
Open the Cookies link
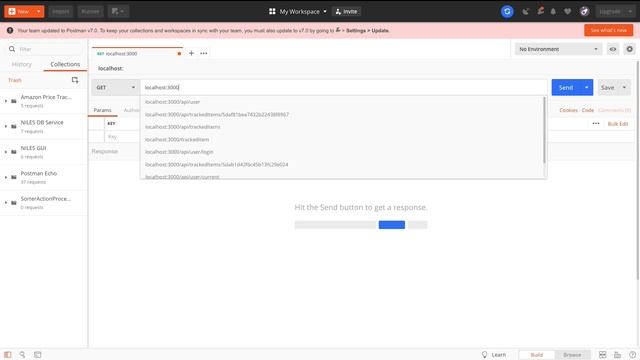(568, 110)
